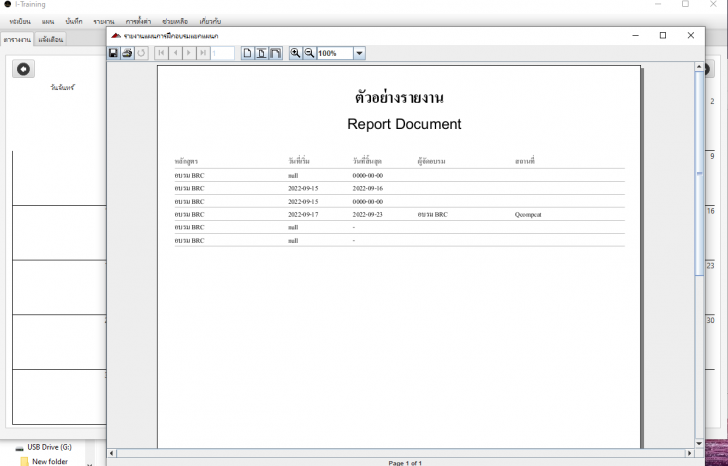Save the report with the floppy disk icon
This screenshot has height=466, width=728.
(x=113, y=53)
